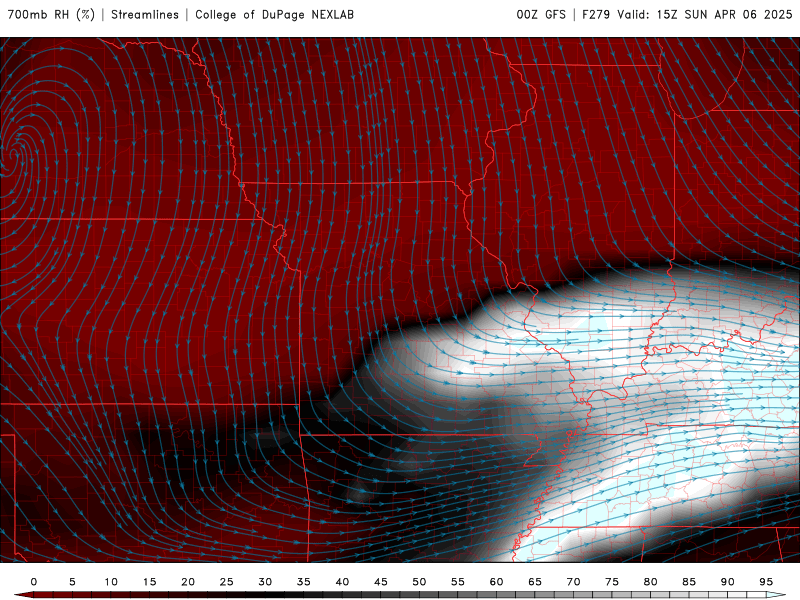The image size is (800, 600).
Task: Click the colorbar label "60"
Action: (496, 582)
